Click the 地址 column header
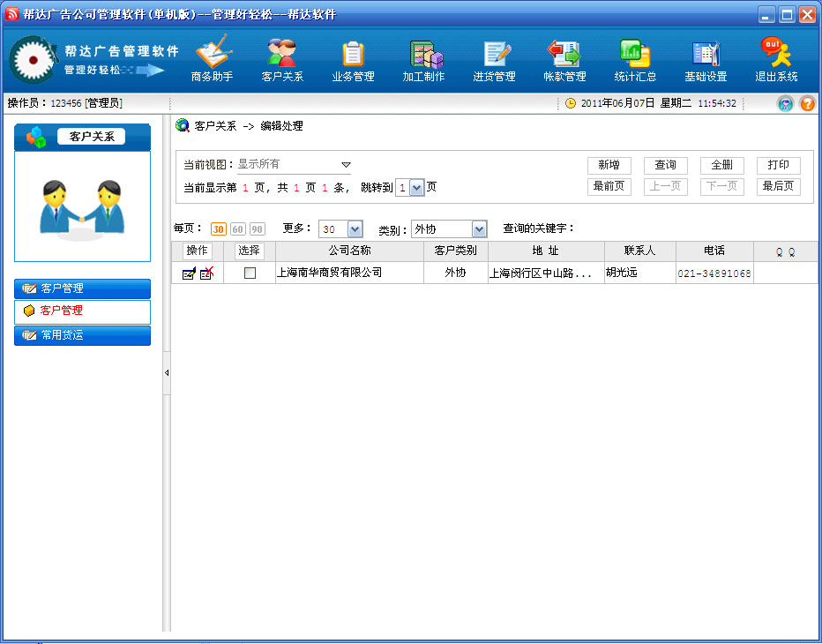This screenshot has height=644, width=822. click(546, 251)
